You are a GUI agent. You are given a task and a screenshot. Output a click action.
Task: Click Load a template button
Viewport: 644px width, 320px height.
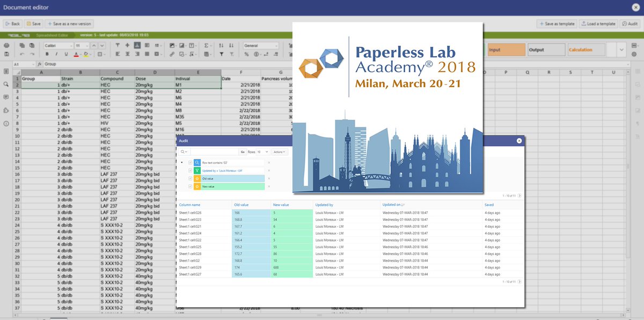click(x=598, y=24)
